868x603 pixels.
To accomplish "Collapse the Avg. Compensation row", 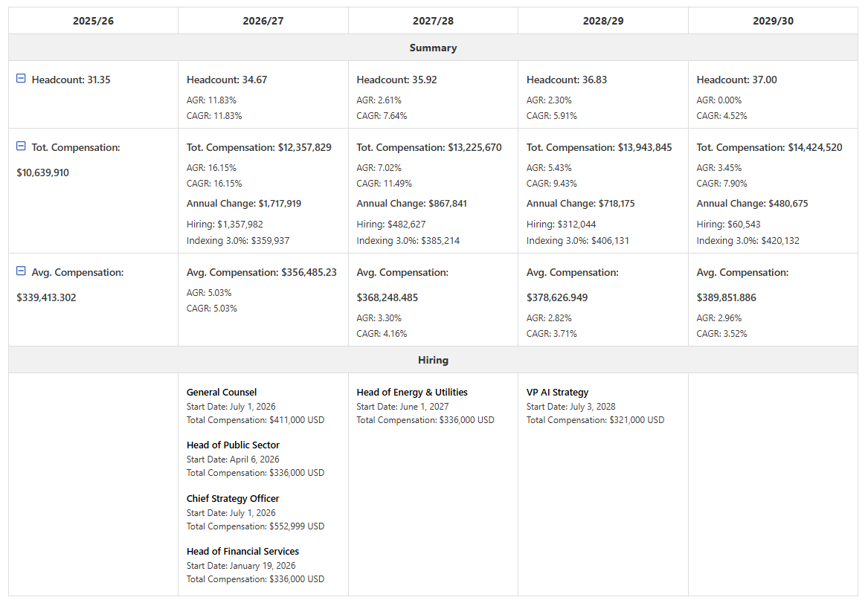I will (x=21, y=271).
